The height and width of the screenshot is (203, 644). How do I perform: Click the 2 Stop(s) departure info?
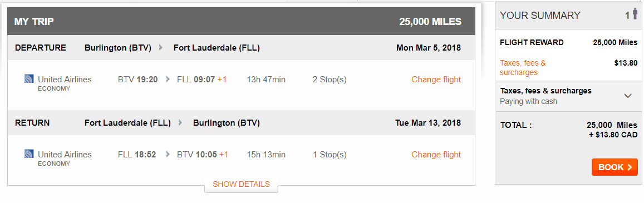coord(330,80)
